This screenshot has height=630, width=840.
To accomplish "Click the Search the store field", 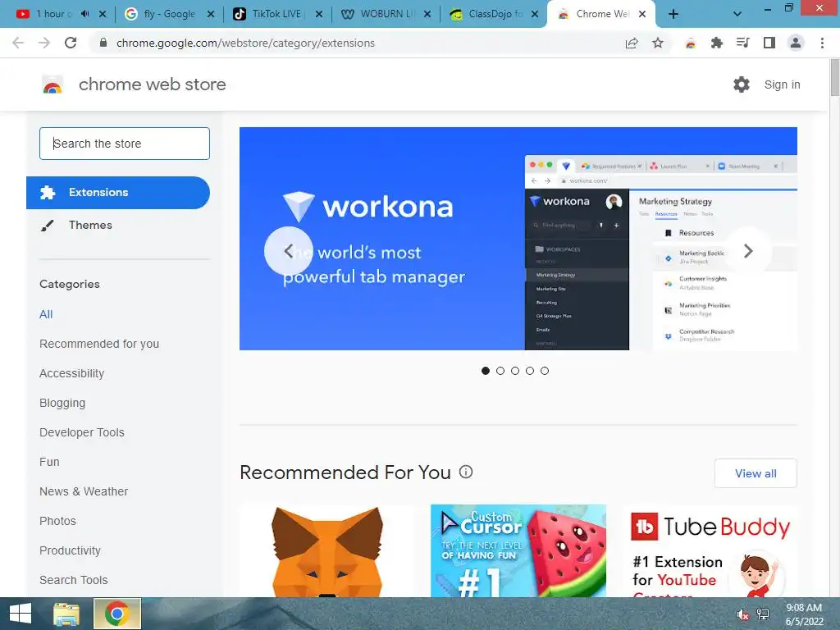I will click(x=125, y=144).
